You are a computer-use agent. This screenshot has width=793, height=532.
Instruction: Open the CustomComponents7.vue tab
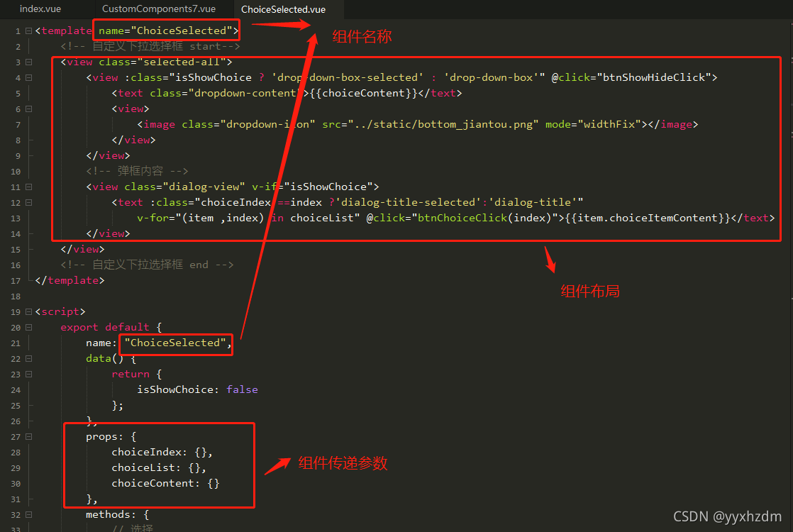coord(159,9)
